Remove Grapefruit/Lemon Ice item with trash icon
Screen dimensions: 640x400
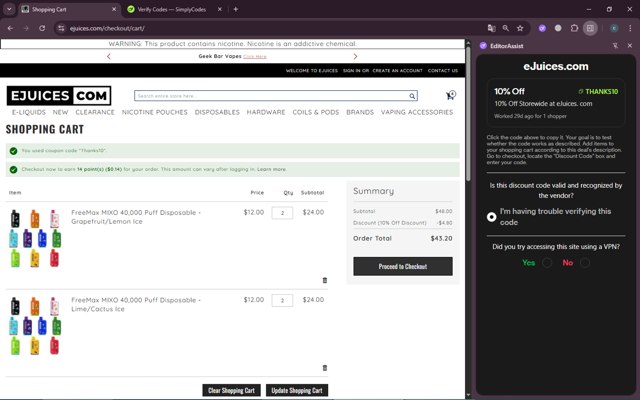tap(325, 280)
